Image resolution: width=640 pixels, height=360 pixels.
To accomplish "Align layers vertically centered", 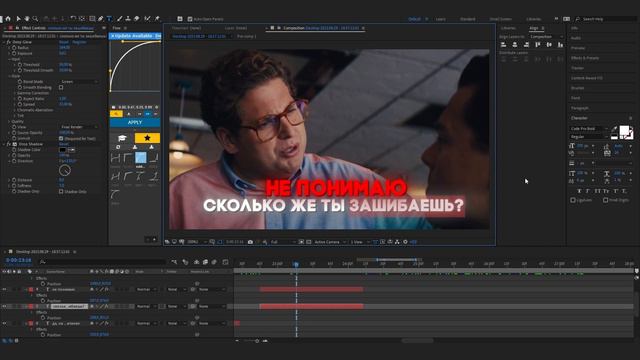I will 549,45.
